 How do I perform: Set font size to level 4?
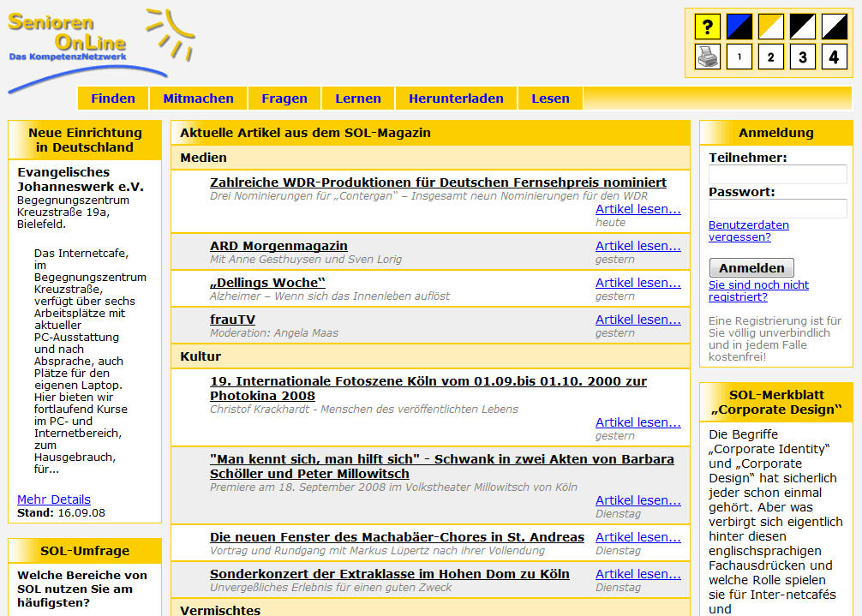[x=834, y=56]
